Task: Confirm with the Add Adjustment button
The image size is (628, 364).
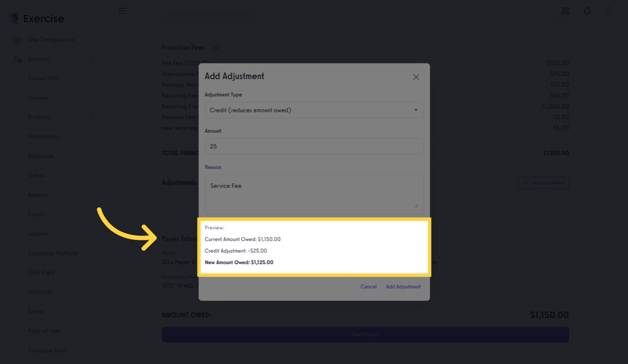Action: point(403,287)
